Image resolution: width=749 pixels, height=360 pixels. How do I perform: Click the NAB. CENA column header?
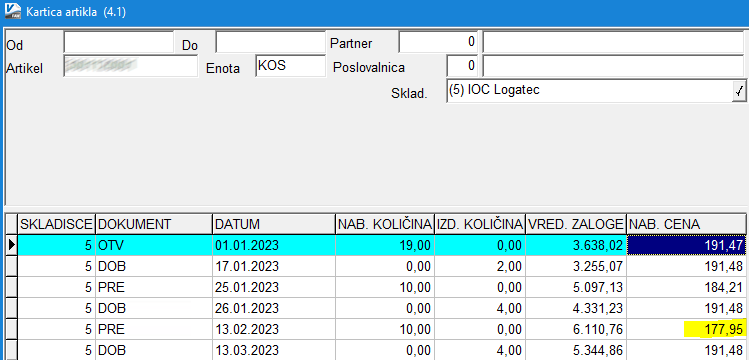[x=686, y=224]
